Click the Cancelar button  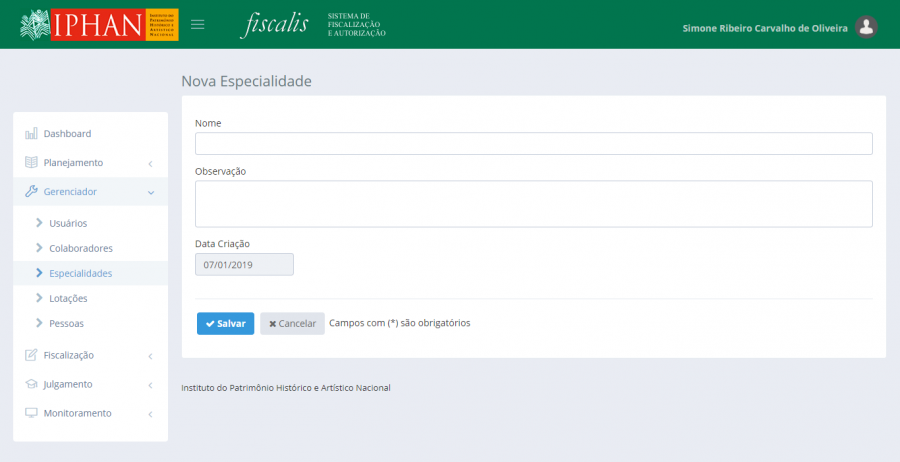[x=292, y=324]
